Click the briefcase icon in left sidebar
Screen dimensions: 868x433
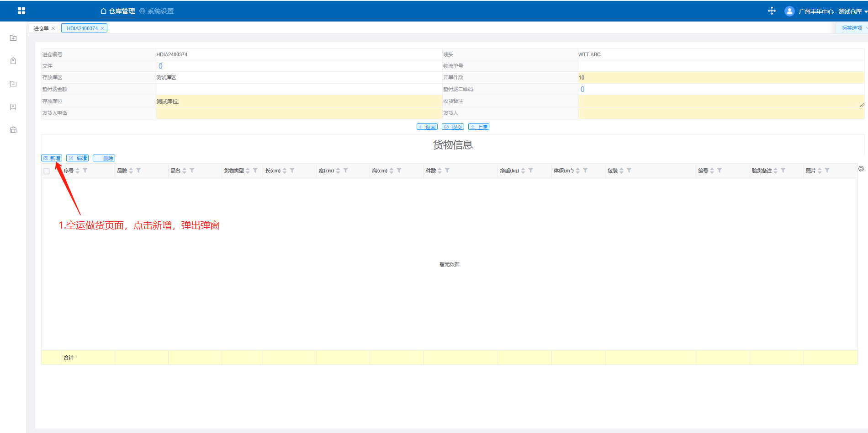(13, 130)
